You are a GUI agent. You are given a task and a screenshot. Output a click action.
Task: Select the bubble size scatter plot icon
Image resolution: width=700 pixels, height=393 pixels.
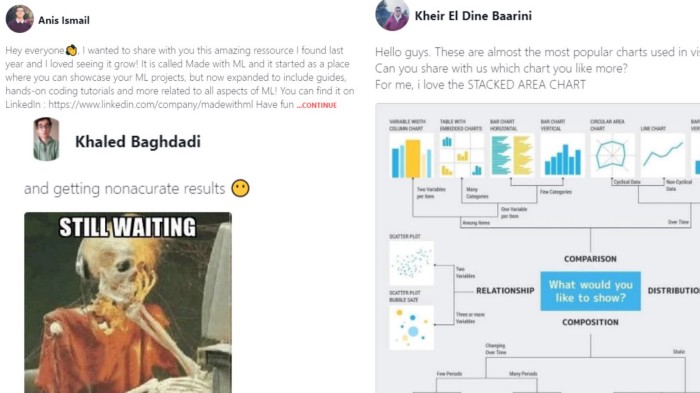pyautogui.click(x=411, y=327)
